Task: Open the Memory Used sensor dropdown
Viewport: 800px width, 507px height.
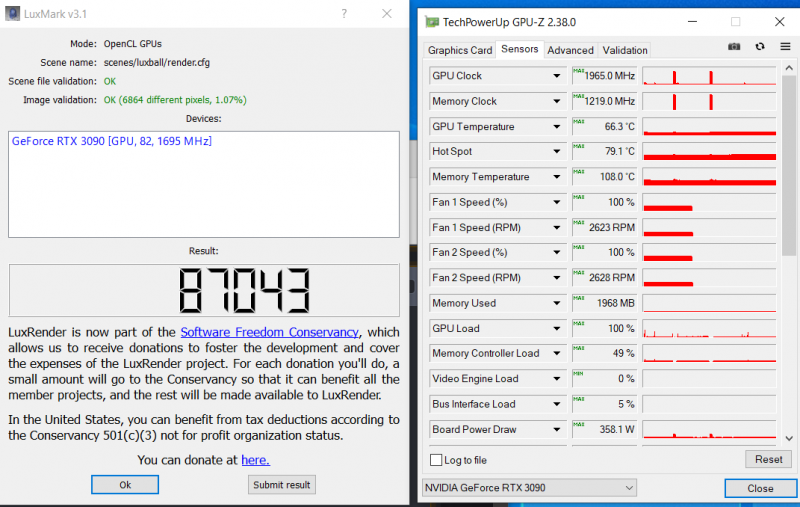Action: (x=557, y=303)
